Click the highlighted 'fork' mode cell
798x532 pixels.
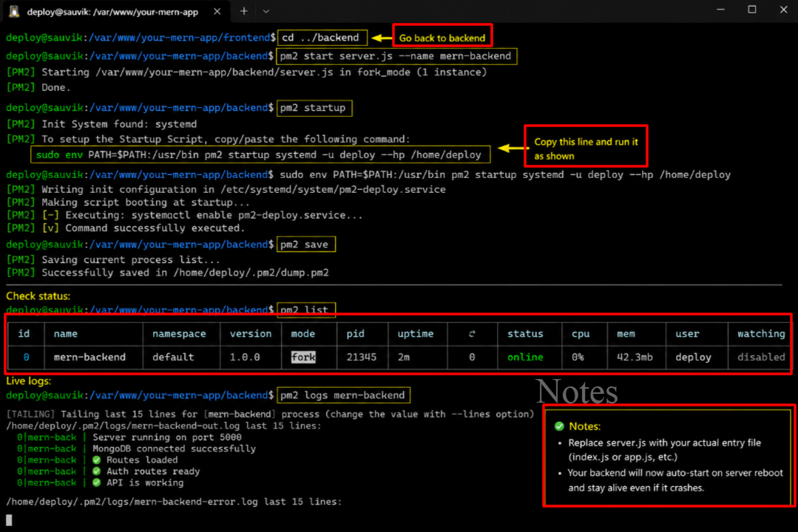coord(303,357)
